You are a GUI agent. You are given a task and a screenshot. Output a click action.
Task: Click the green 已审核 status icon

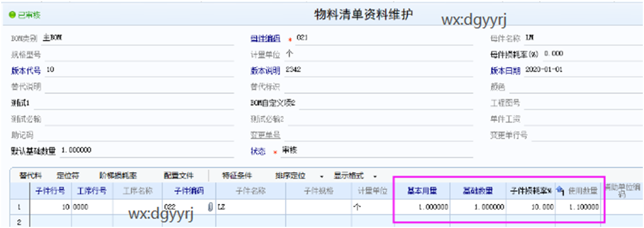[x=12, y=16]
